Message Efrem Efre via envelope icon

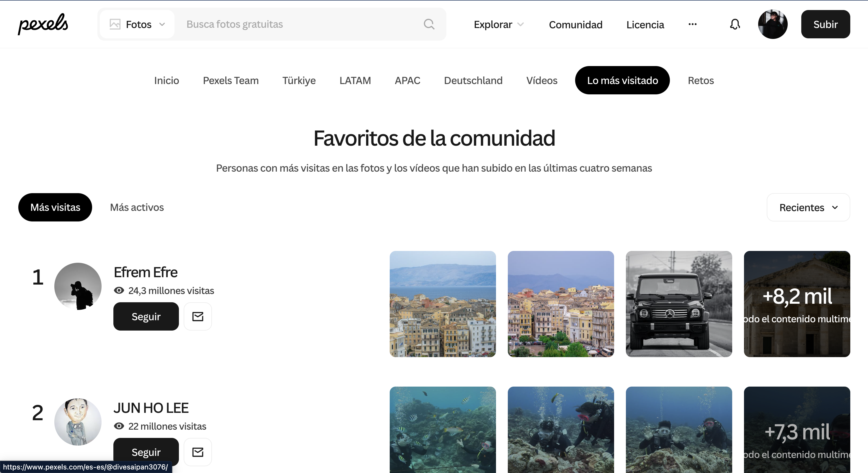(198, 316)
